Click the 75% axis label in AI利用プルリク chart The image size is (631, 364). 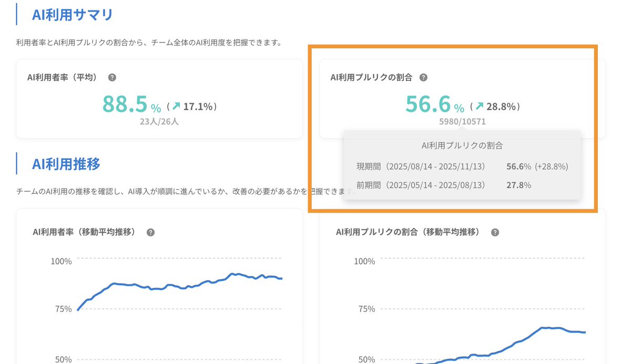point(366,309)
